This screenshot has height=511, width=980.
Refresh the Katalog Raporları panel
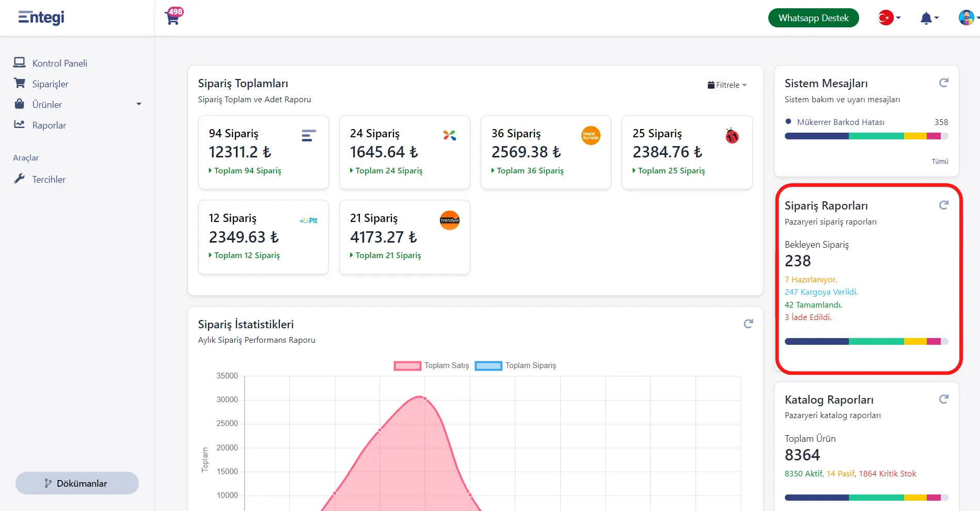(x=943, y=399)
